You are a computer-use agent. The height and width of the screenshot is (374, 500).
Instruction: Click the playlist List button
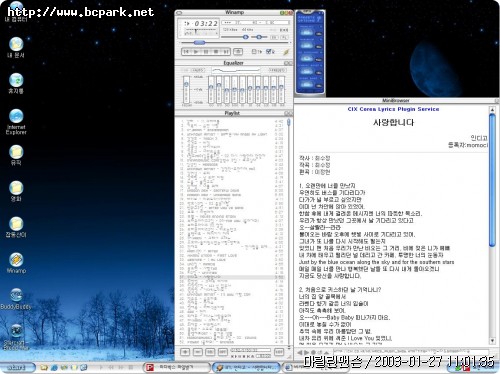[x=279, y=352]
